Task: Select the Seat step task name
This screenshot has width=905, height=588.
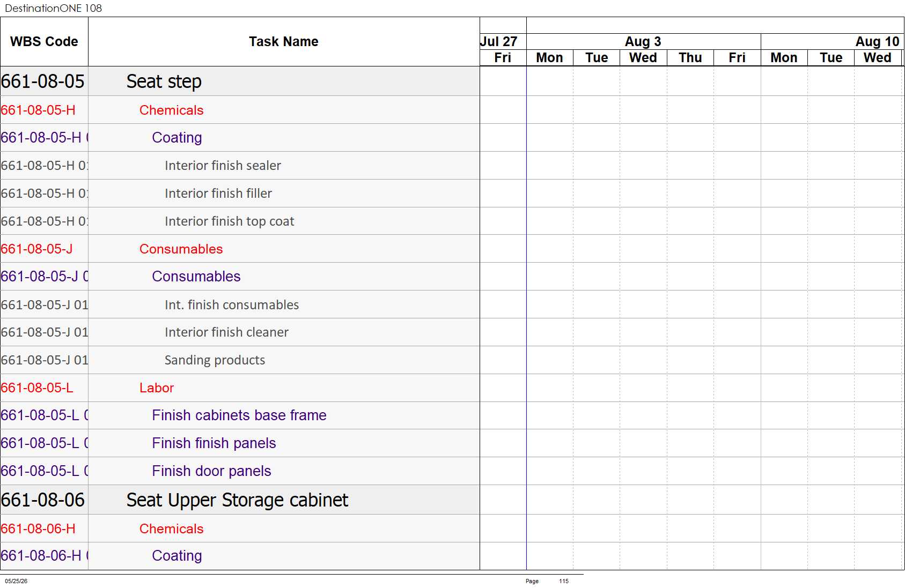Action: (x=164, y=81)
